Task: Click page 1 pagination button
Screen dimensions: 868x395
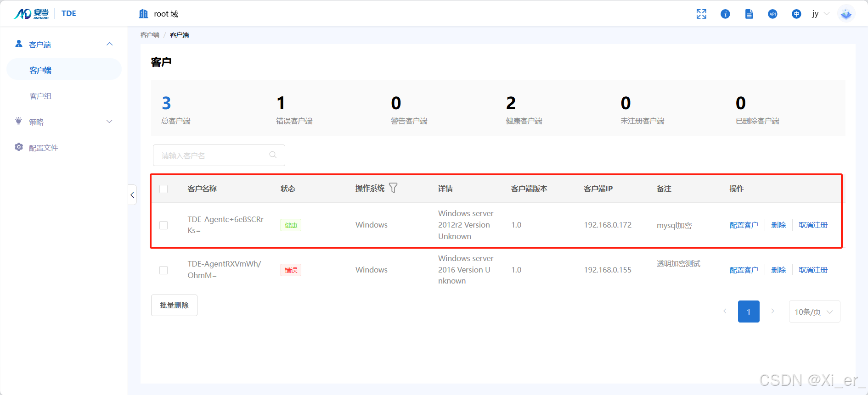Action: tap(749, 312)
